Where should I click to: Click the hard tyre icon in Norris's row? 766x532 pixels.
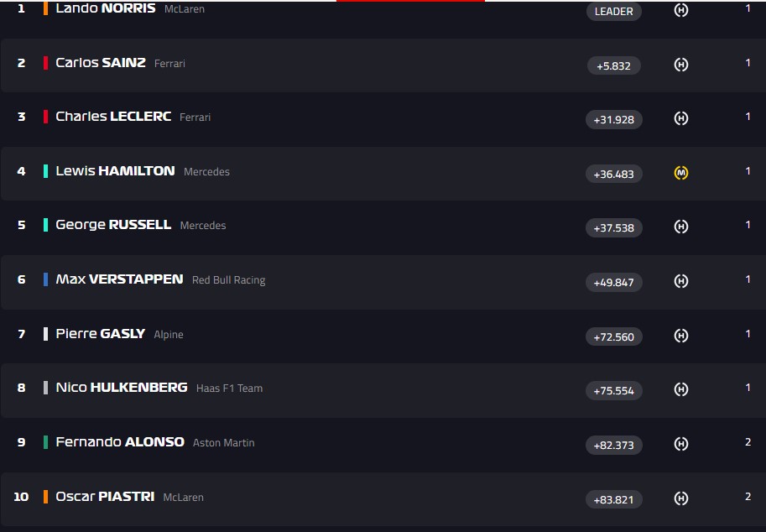681,11
